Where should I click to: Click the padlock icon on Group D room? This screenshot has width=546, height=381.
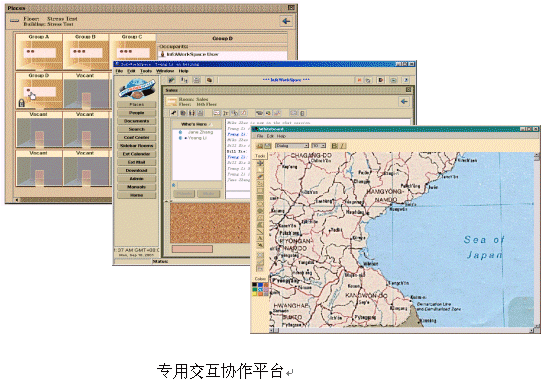click(x=21, y=103)
